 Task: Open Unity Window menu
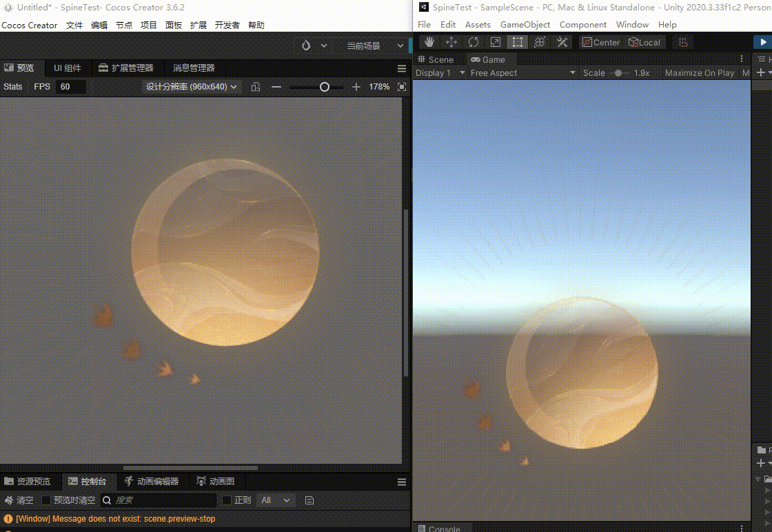click(632, 25)
